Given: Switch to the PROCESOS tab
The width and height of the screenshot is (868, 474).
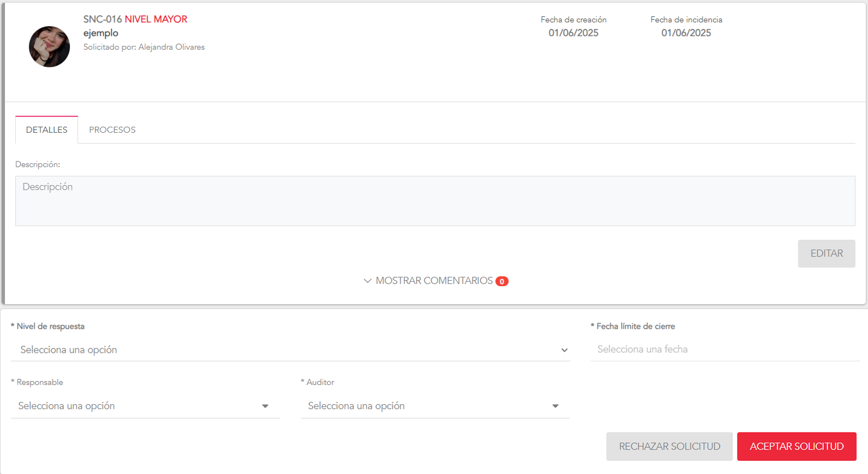Looking at the screenshot, I should [112, 130].
